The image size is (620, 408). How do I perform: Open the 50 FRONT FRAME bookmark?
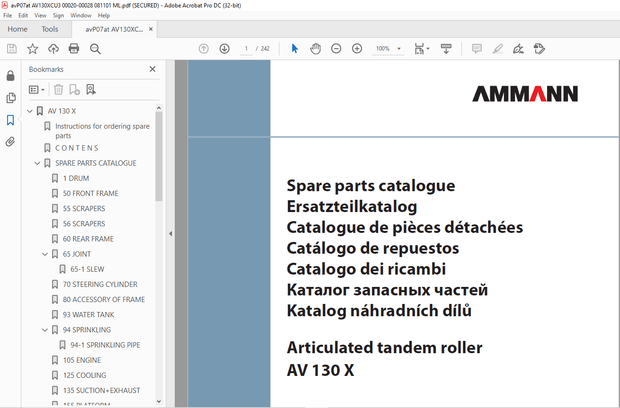click(91, 193)
